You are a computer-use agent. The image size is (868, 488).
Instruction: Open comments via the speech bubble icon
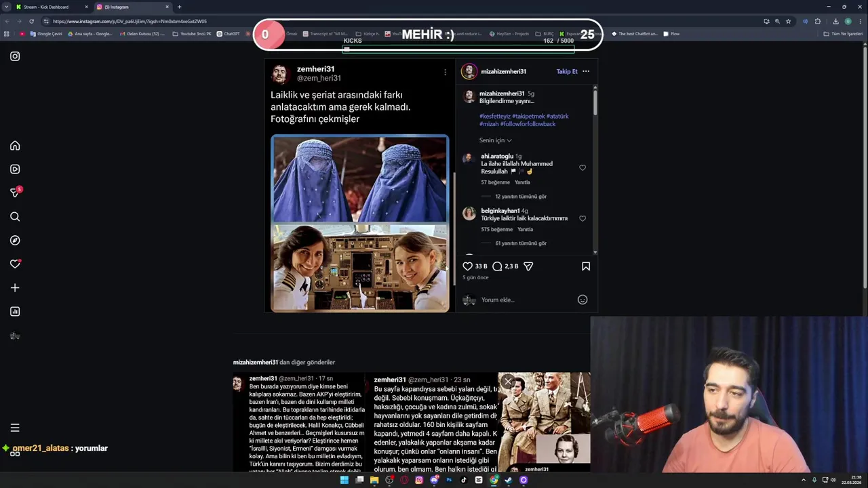click(x=497, y=266)
